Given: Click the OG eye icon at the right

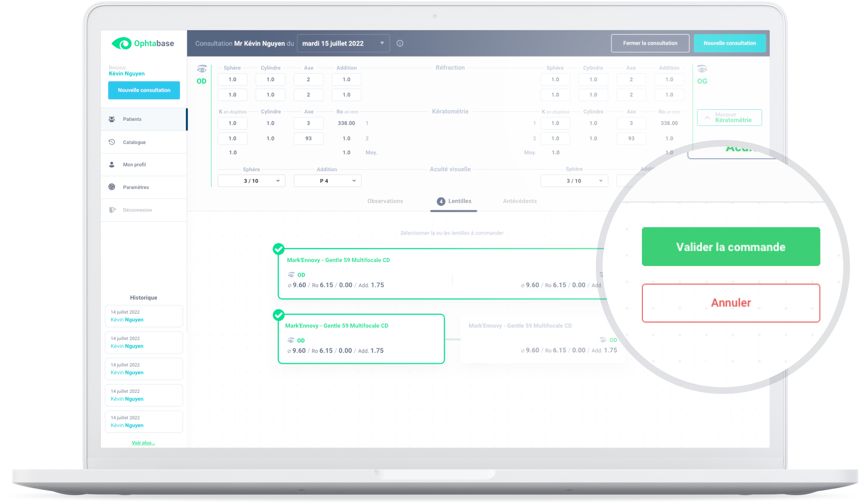Looking at the screenshot, I should coord(702,69).
